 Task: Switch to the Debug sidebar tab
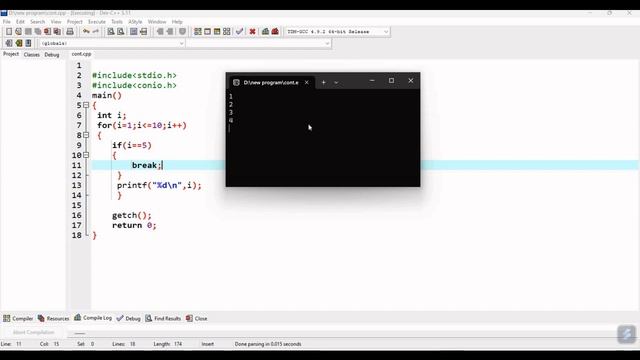52,54
